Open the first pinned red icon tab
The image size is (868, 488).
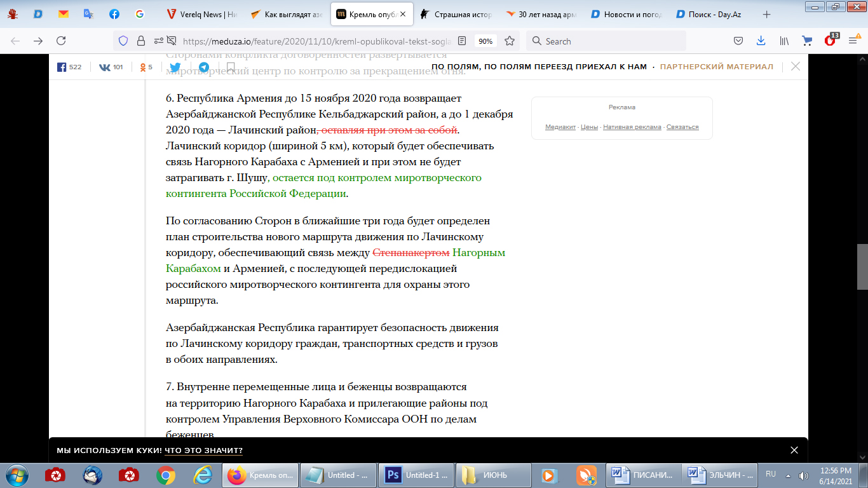coord(13,14)
